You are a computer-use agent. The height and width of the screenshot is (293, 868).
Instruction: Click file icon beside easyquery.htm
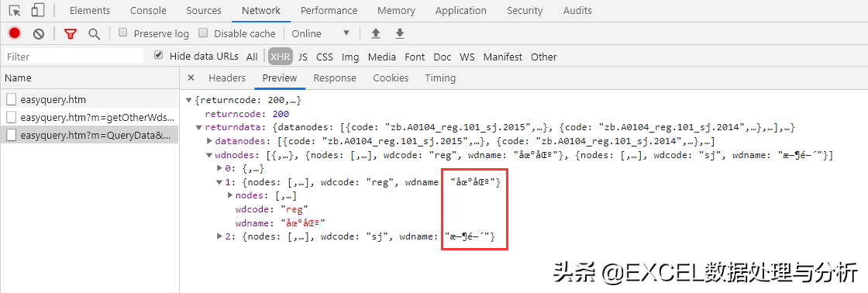tap(12, 100)
